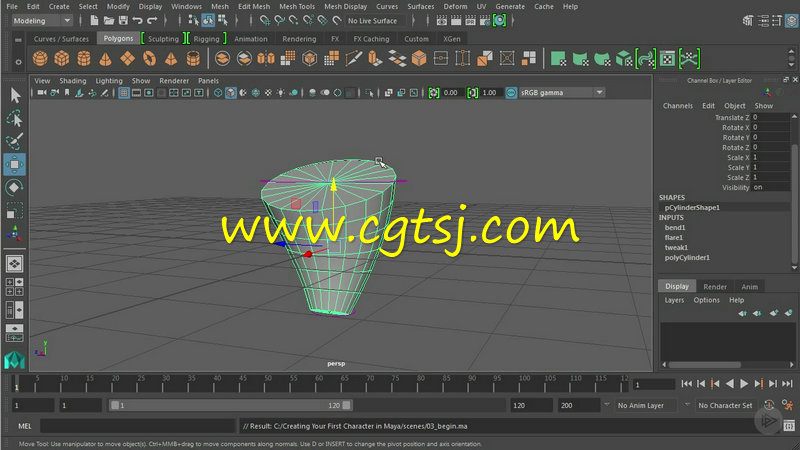Viewport: 800px width, 450px height.
Task: Open the shelf options menu button
Action: coord(18,62)
